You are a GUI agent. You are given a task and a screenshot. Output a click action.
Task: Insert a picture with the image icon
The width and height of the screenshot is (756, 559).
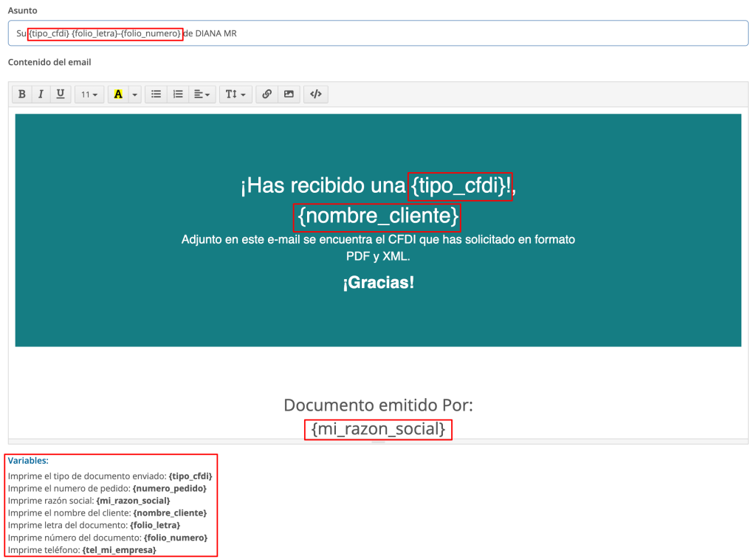click(x=289, y=95)
